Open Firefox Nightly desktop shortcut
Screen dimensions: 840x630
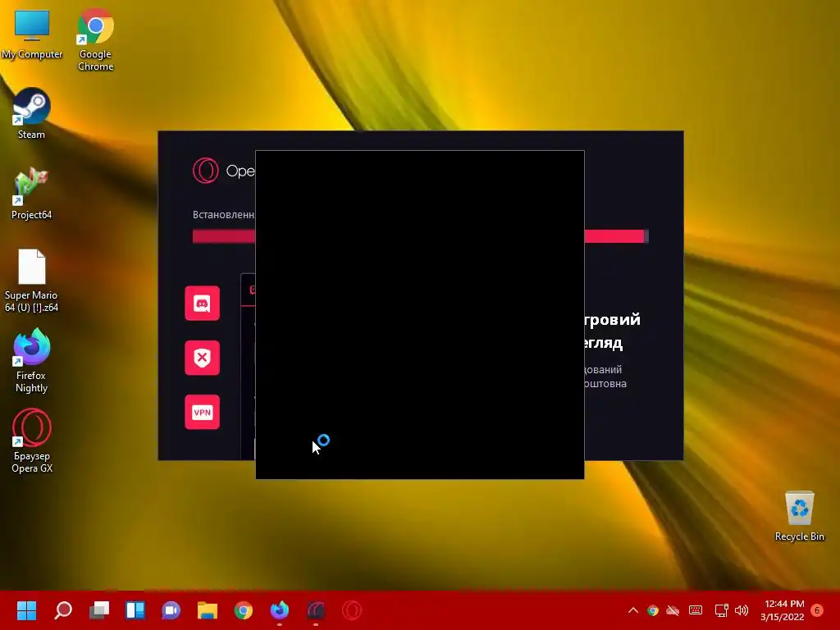32,361
